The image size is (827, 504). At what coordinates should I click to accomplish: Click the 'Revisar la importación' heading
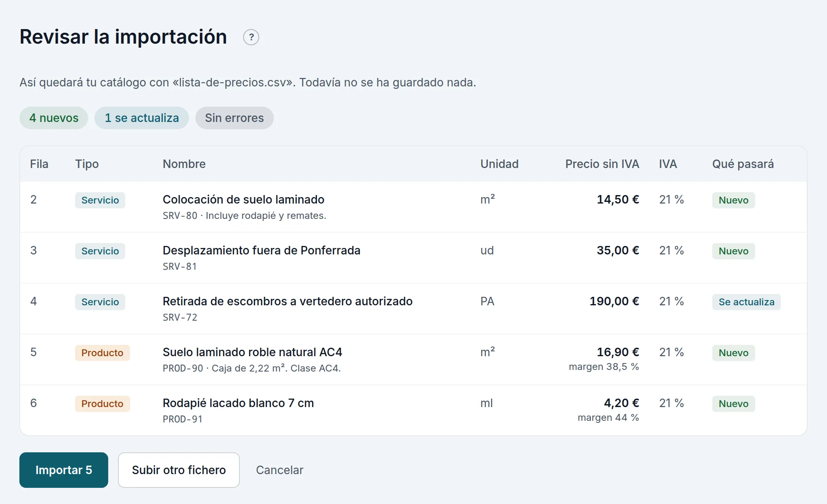123,37
